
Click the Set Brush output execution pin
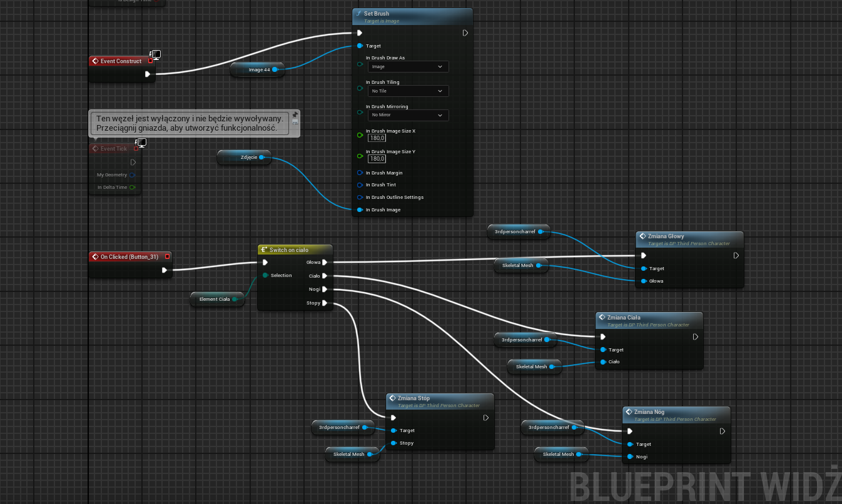point(465,33)
